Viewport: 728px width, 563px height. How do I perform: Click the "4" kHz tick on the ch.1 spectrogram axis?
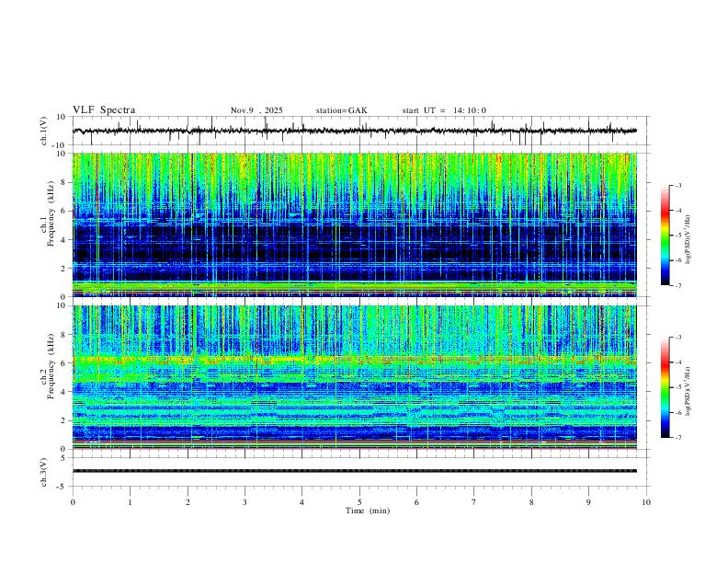(x=63, y=240)
